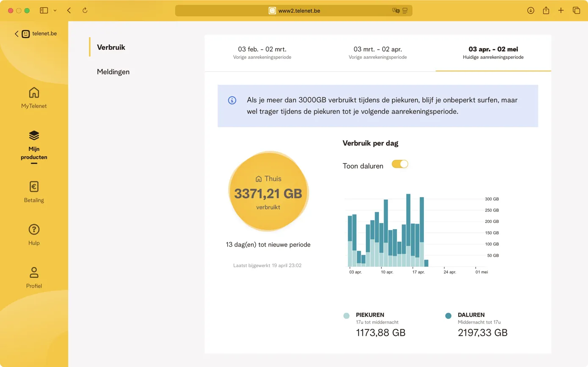Open the Verbruik section
Image resolution: width=588 pixels, height=367 pixels.
[111, 47]
